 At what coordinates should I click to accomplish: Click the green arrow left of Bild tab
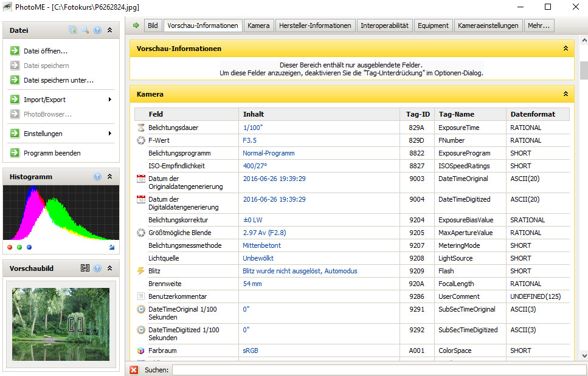pyautogui.click(x=136, y=26)
